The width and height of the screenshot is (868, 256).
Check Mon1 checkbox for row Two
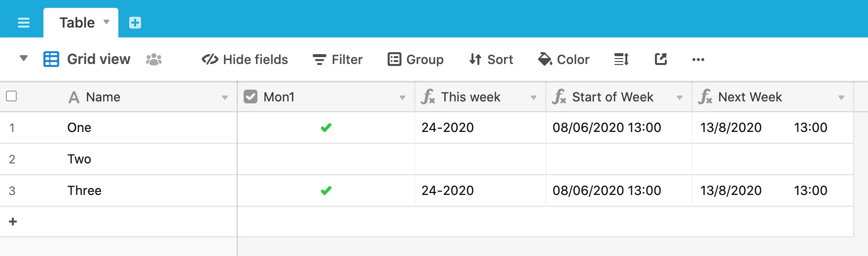pos(326,159)
